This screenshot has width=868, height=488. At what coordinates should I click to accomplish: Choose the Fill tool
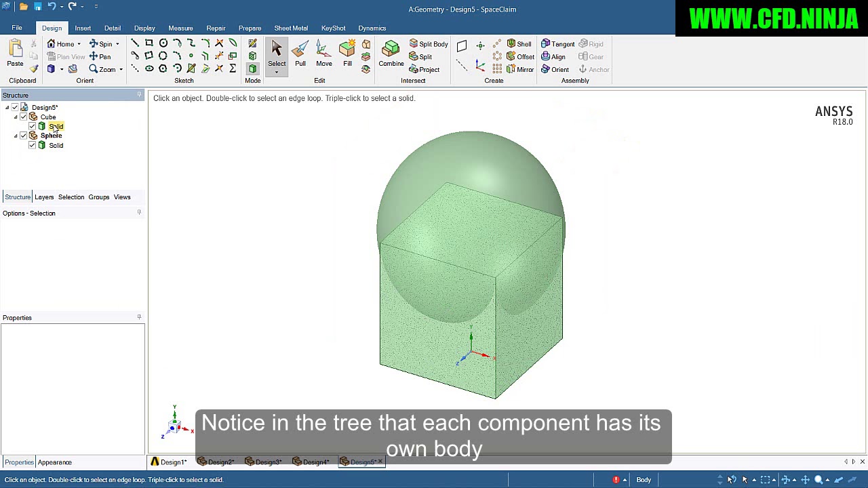click(x=347, y=54)
